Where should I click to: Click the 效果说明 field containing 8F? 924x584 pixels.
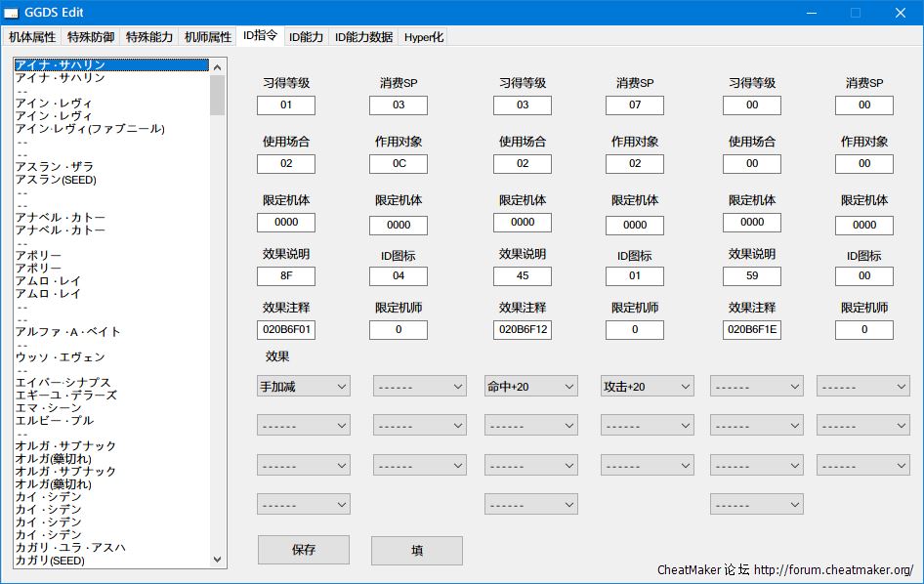click(285, 276)
